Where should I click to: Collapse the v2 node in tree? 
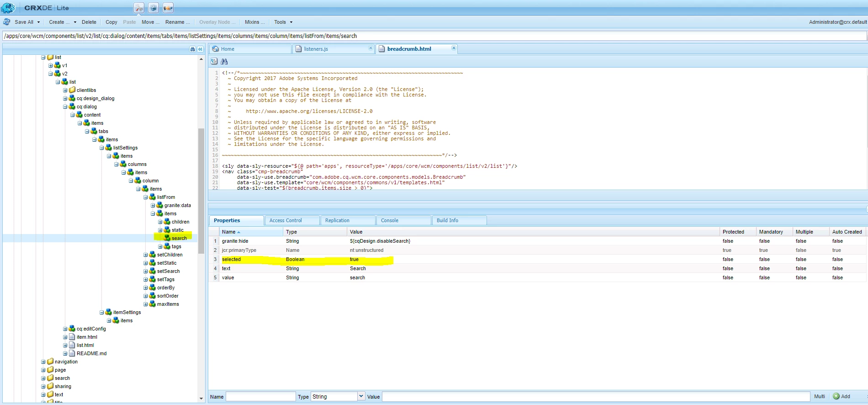tap(51, 74)
